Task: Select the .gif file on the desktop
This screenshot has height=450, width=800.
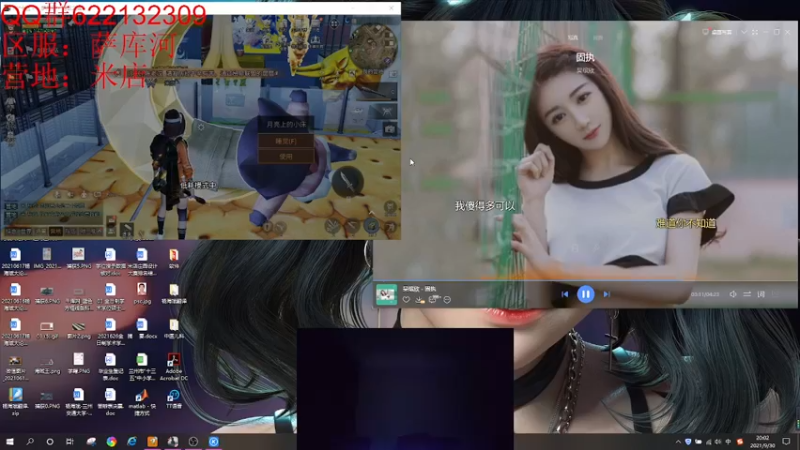Action: click(46, 330)
